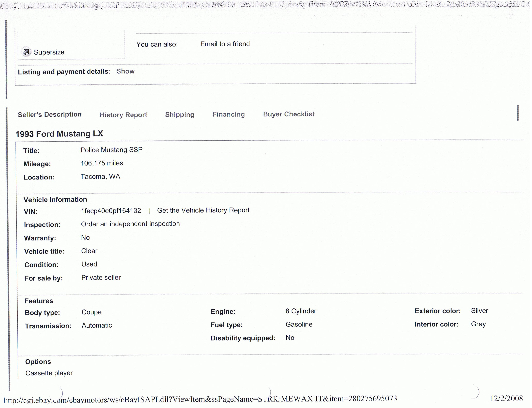Click the Vehicle Information section heading
The image size is (532, 408).
[55, 199]
